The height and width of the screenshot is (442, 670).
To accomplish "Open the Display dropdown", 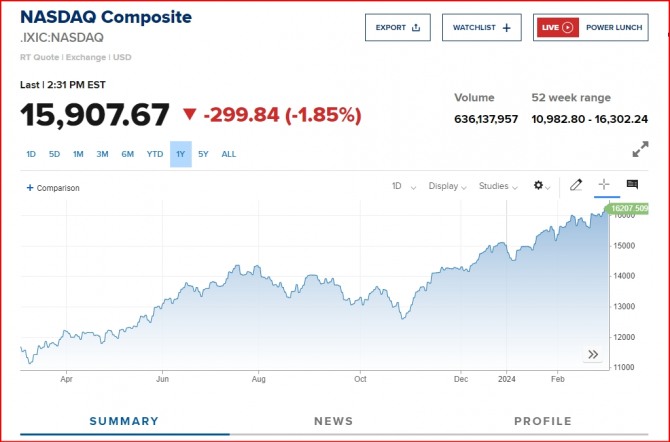I will 448,186.
